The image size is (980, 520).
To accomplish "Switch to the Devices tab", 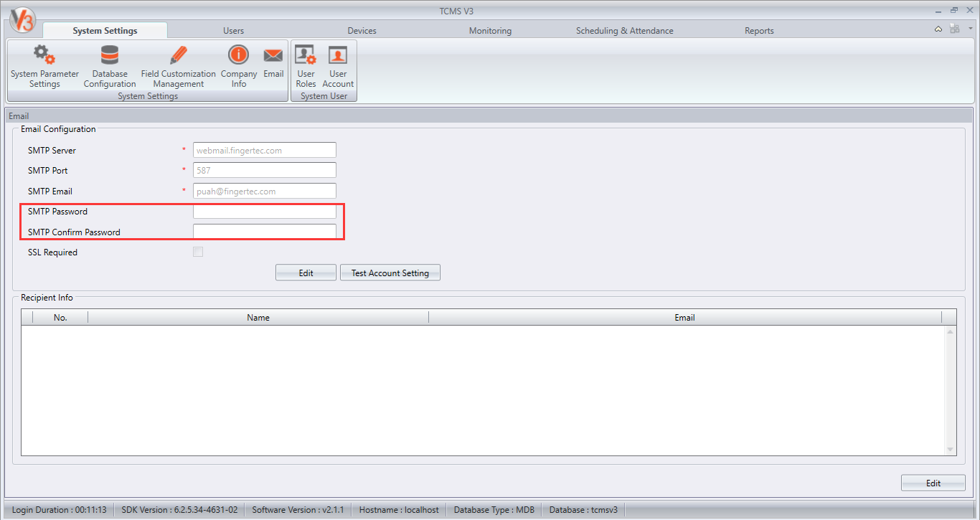I will pos(362,31).
